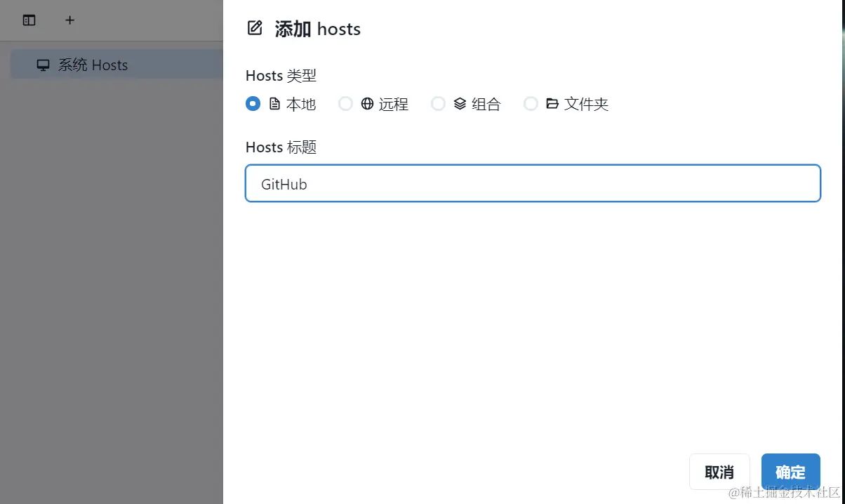
Task: Toggle the sidebar panel icon
Action: click(x=29, y=20)
